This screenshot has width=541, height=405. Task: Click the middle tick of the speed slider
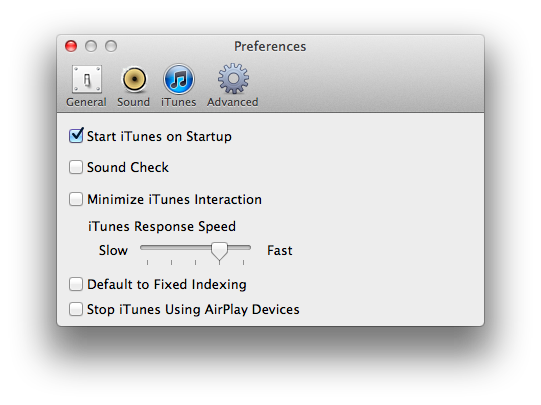195,263
